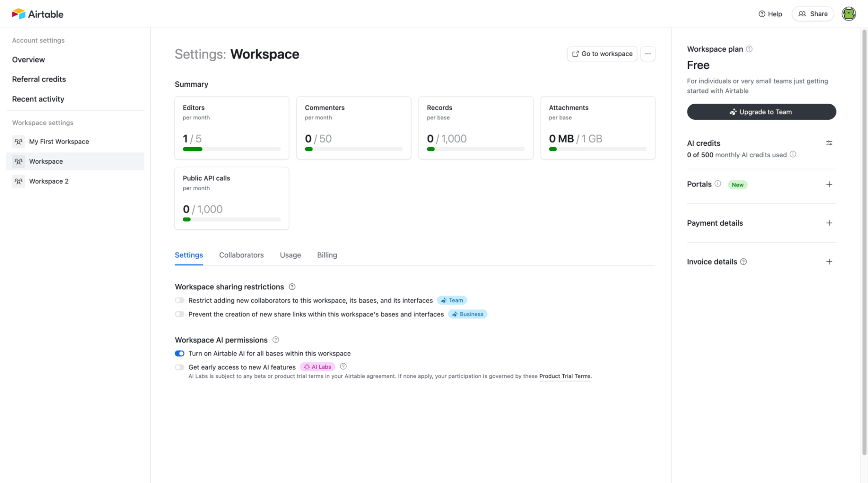The image size is (868, 483).
Task: Click the Team plan badge
Action: (x=452, y=300)
